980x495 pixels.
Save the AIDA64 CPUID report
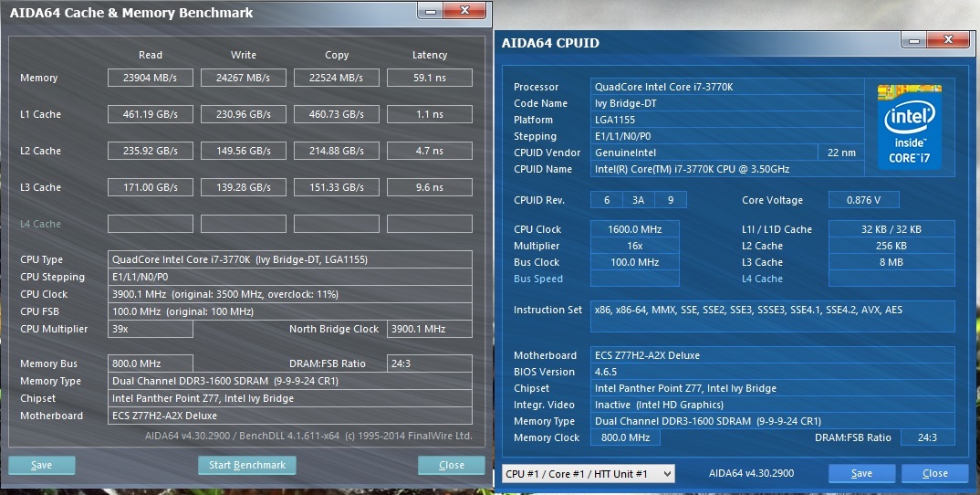click(x=861, y=473)
